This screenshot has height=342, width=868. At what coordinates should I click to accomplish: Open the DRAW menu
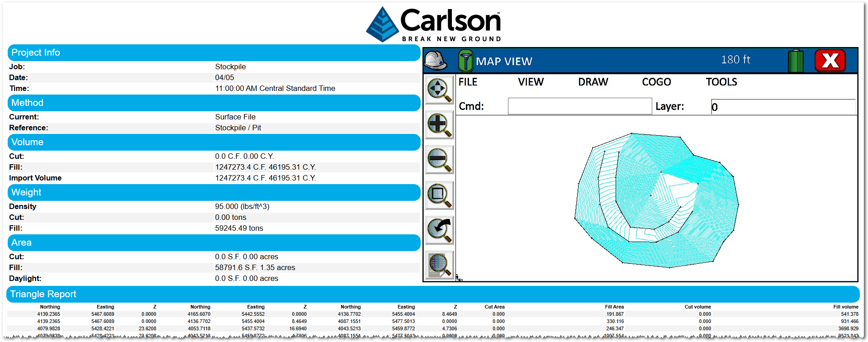pos(593,82)
